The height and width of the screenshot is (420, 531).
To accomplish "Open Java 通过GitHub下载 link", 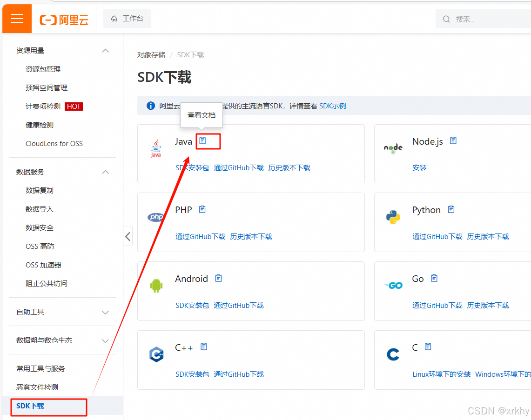I will pyautogui.click(x=239, y=168).
